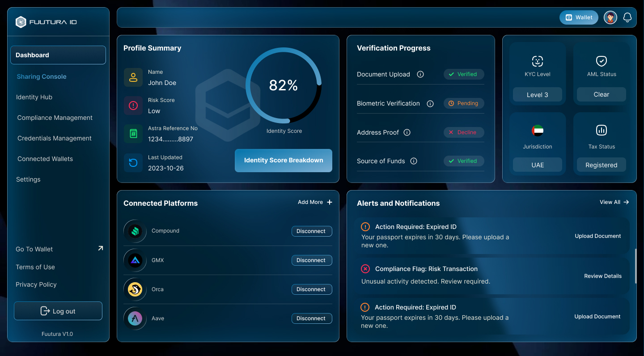
Task: Click Add More platforms
Action: [315, 202]
